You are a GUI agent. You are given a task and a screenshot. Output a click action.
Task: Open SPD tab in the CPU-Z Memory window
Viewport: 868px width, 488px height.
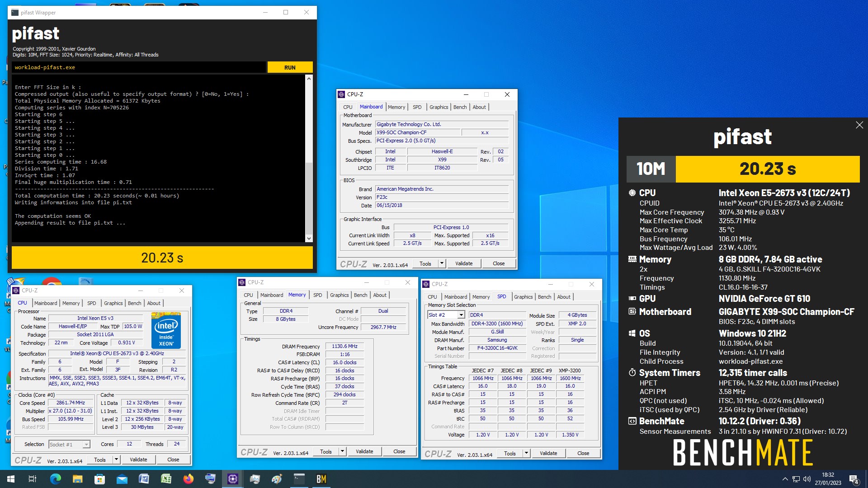pyautogui.click(x=318, y=295)
